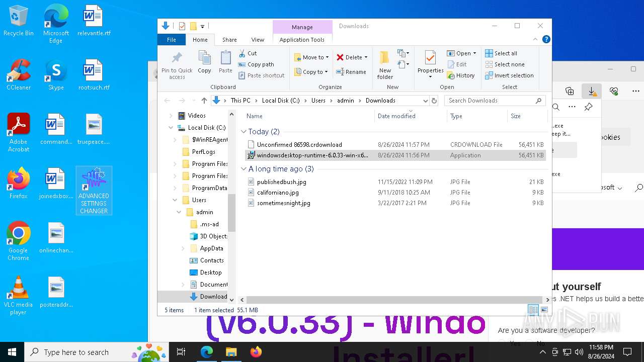The width and height of the screenshot is (644, 362).
Task: Select Advanced Settings Changer desktop icon
Action: point(94,191)
